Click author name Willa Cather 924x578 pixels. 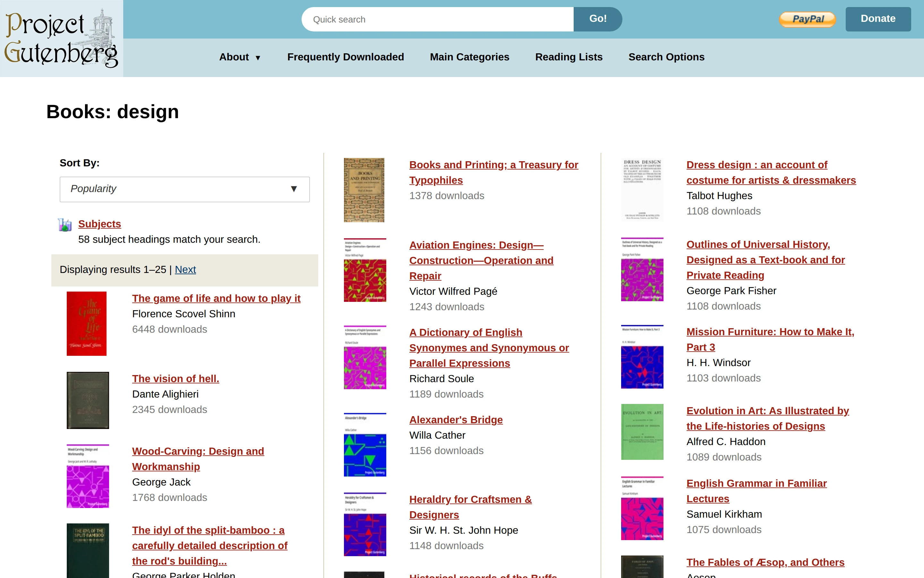pyautogui.click(x=437, y=435)
